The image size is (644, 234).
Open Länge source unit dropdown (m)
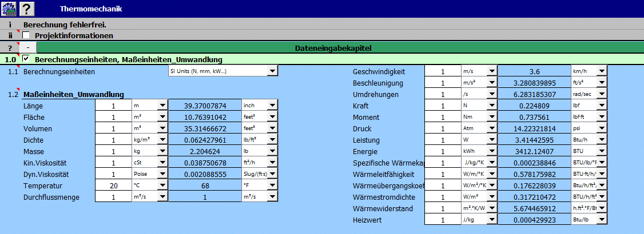point(162,106)
